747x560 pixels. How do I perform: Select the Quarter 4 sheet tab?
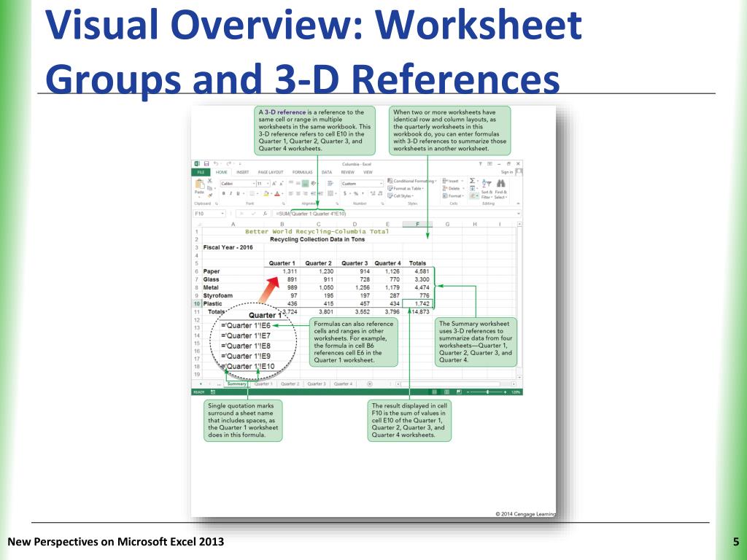pyautogui.click(x=343, y=384)
